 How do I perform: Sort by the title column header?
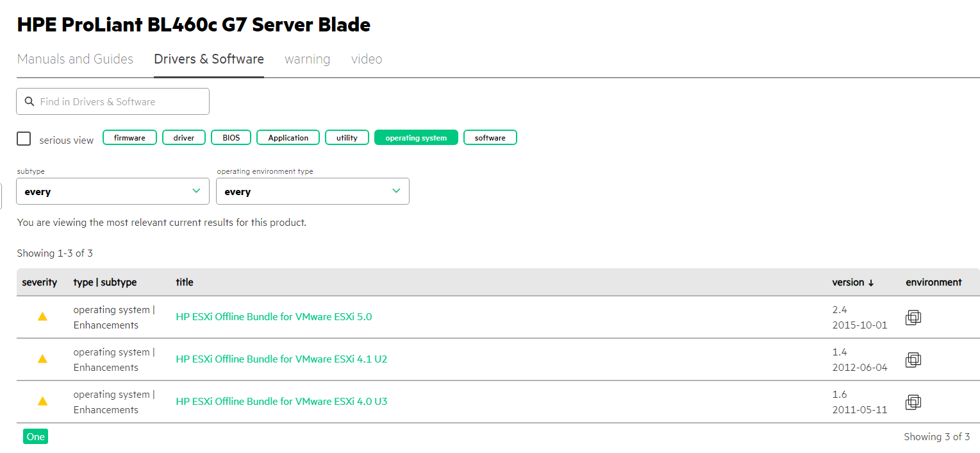pyautogui.click(x=185, y=282)
